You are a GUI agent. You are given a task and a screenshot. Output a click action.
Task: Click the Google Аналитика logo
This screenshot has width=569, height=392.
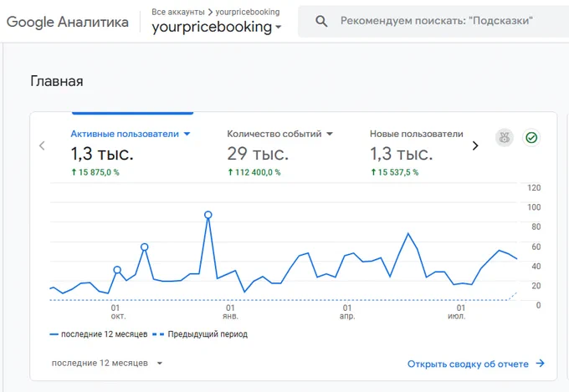coord(68,22)
